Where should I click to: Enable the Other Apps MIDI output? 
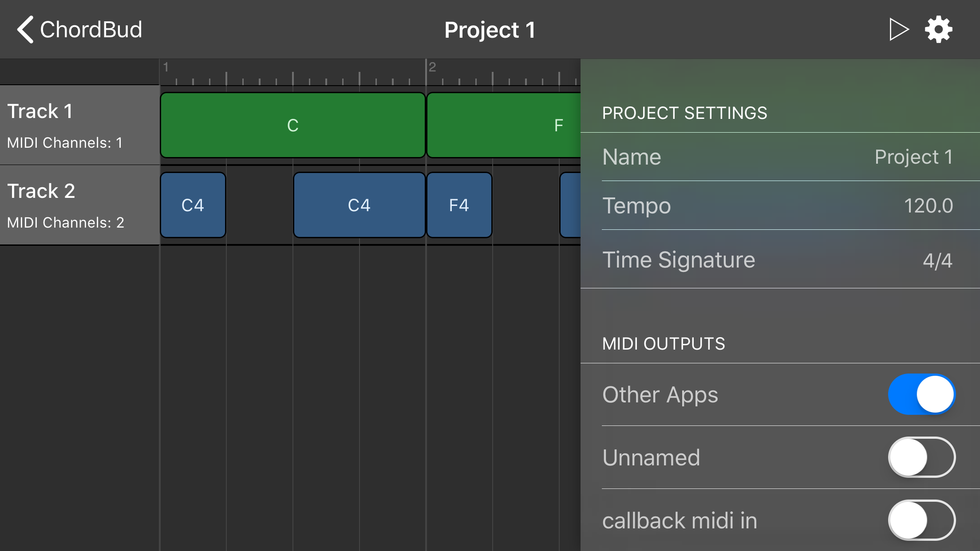pyautogui.click(x=921, y=394)
